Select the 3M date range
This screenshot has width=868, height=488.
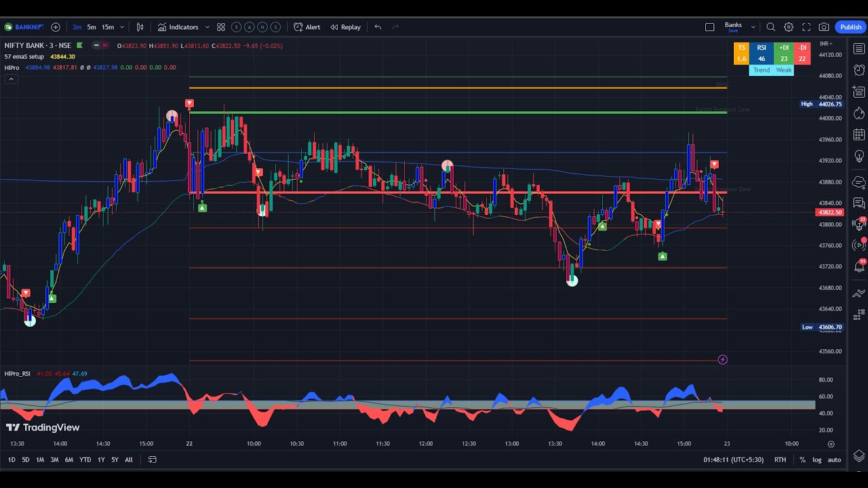54,460
